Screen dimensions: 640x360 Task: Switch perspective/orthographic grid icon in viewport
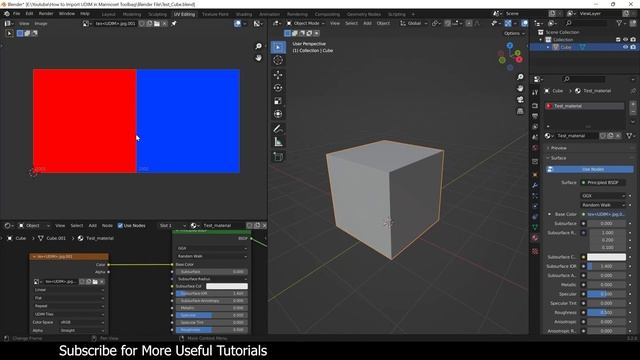tap(520, 111)
